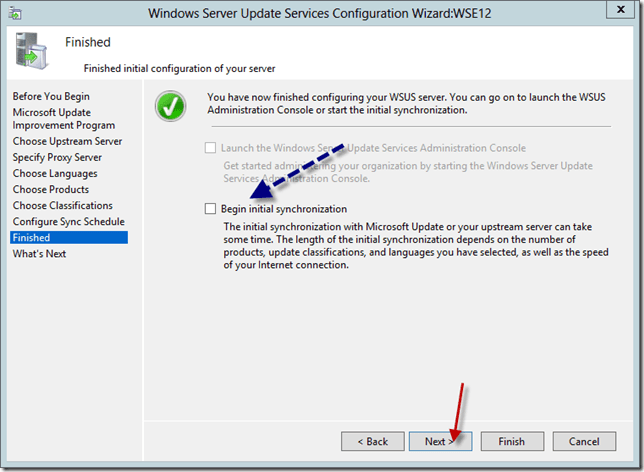Cancel the configuration wizard

[584, 441]
